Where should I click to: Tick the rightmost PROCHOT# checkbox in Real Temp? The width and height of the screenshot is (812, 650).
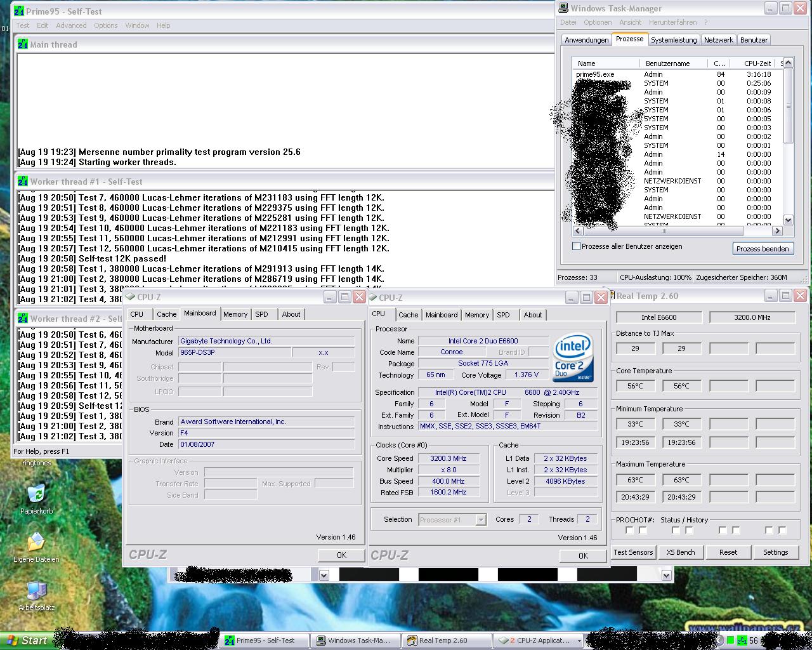(x=782, y=530)
